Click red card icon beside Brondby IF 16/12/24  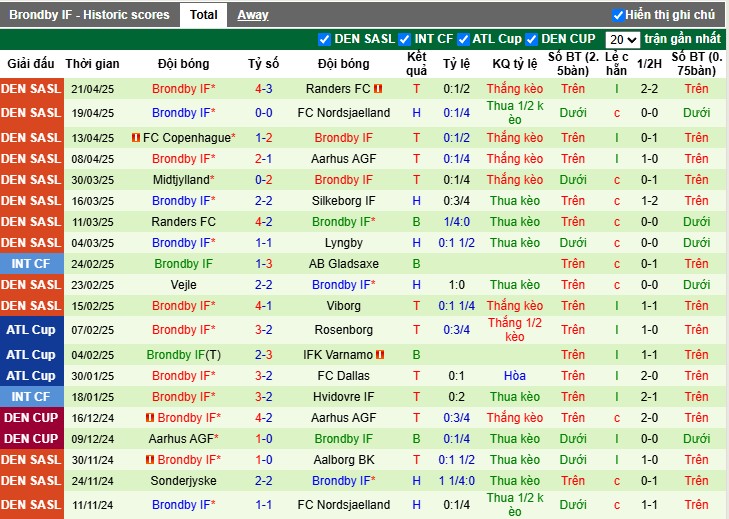click(150, 418)
